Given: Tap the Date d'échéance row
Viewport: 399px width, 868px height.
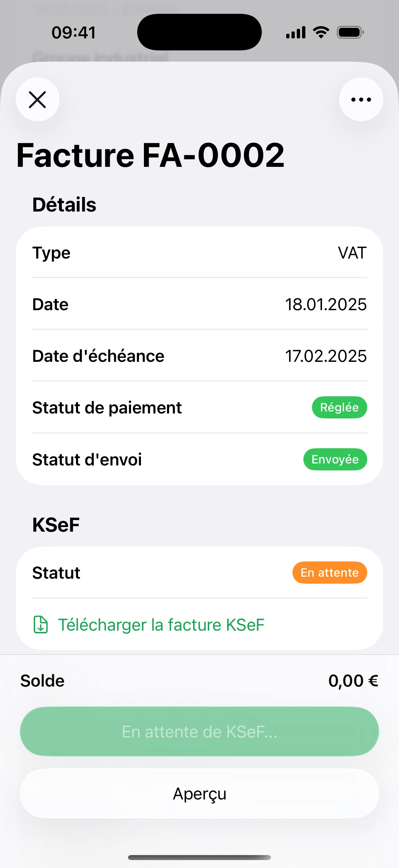Looking at the screenshot, I should (x=199, y=356).
